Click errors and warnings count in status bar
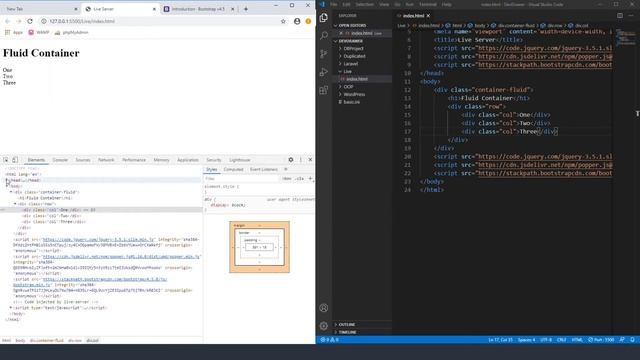The height and width of the screenshot is (360, 640). coord(330,340)
